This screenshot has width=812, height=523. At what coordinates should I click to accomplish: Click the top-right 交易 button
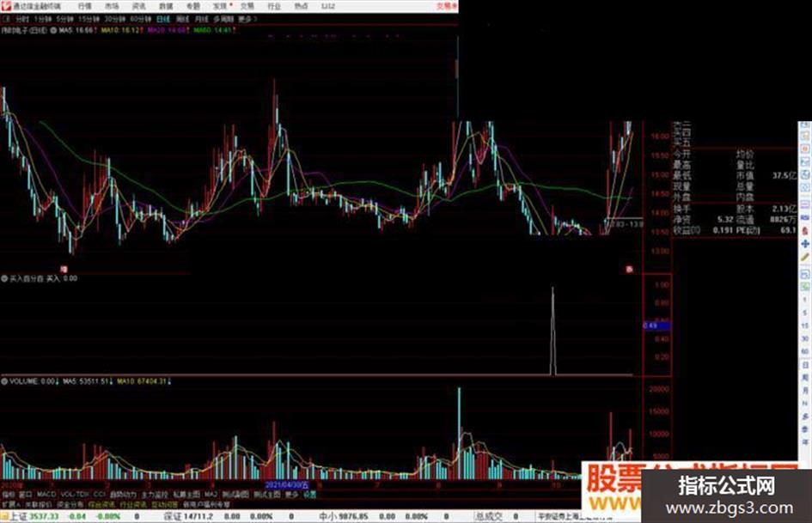[x=445, y=6]
